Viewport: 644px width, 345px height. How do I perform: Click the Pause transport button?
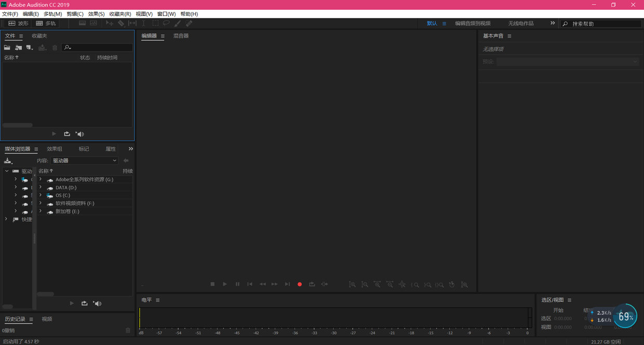point(237,284)
